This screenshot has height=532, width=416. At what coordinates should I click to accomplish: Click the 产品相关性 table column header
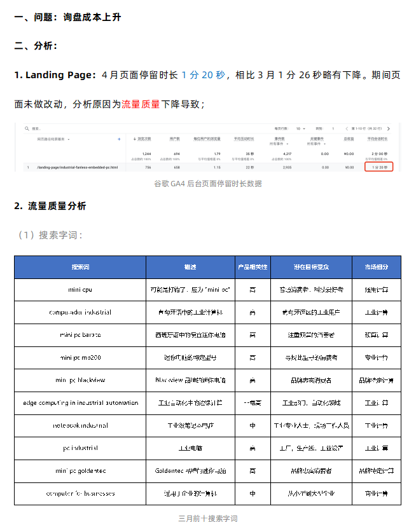click(x=253, y=267)
